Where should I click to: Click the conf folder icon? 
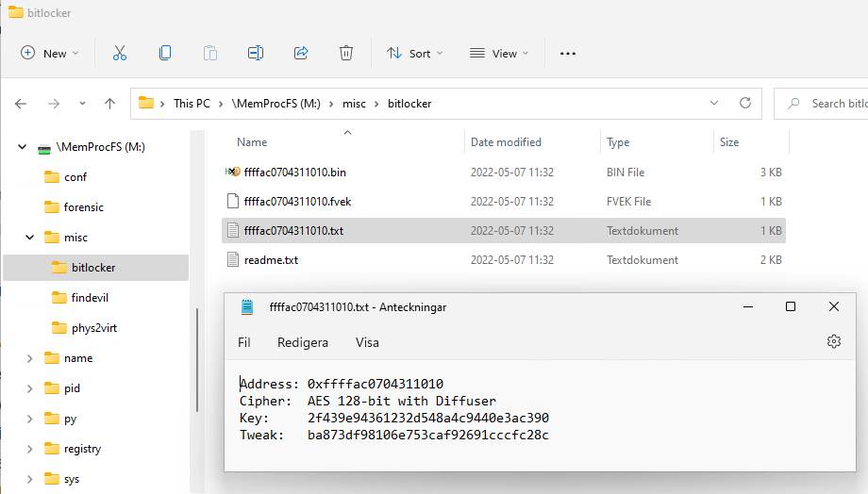(52, 177)
